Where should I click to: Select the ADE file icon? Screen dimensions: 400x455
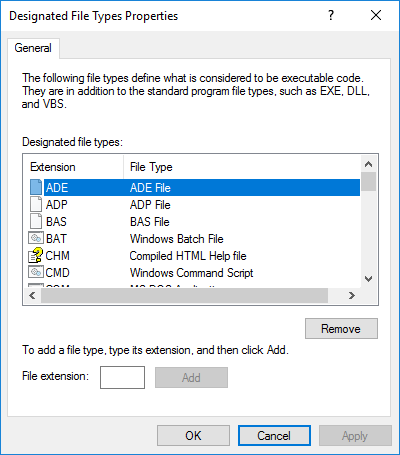pyautogui.click(x=36, y=187)
